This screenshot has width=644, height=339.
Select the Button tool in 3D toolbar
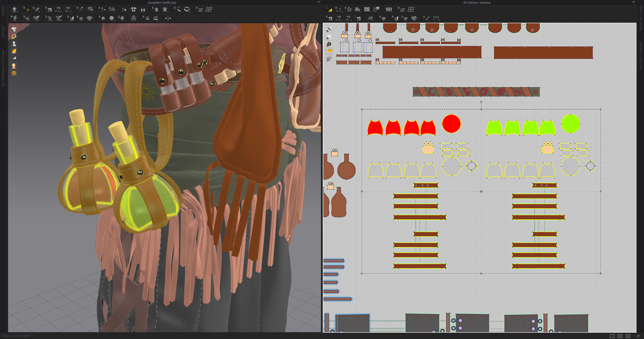[x=112, y=18]
